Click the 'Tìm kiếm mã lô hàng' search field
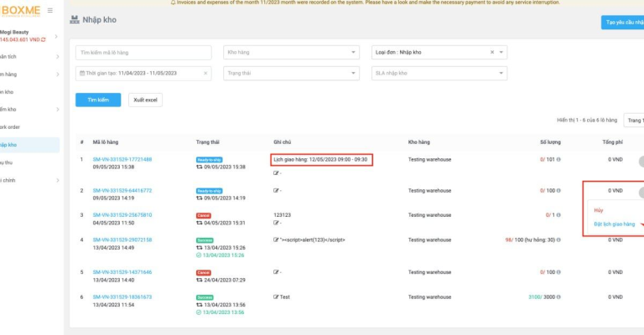 coord(143,52)
